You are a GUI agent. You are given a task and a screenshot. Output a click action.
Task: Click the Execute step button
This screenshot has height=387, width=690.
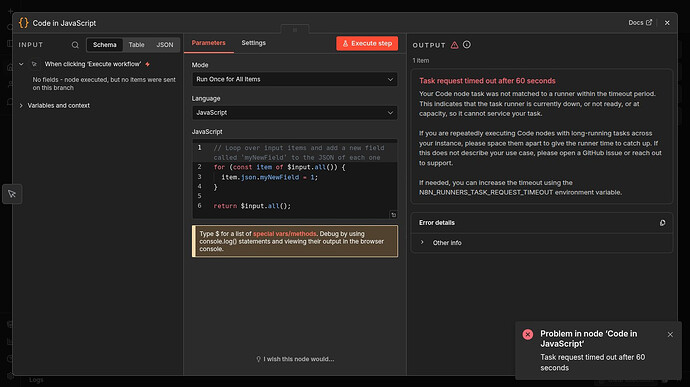pos(367,44)
